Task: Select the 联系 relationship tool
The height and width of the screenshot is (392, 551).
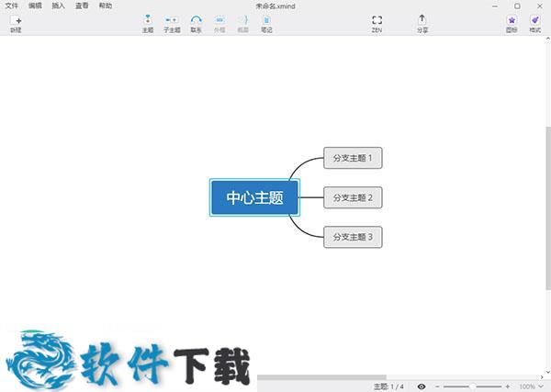Action: click(196, 22)
